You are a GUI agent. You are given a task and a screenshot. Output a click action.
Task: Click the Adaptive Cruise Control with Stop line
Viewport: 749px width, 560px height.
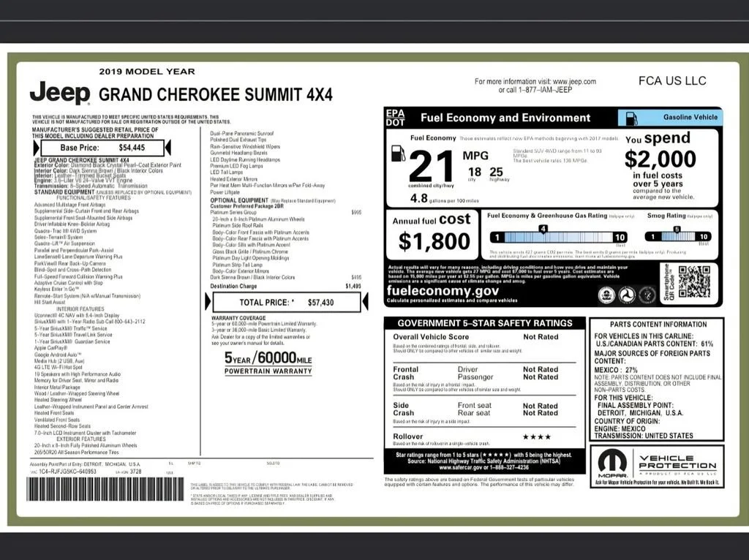(68, 283)
